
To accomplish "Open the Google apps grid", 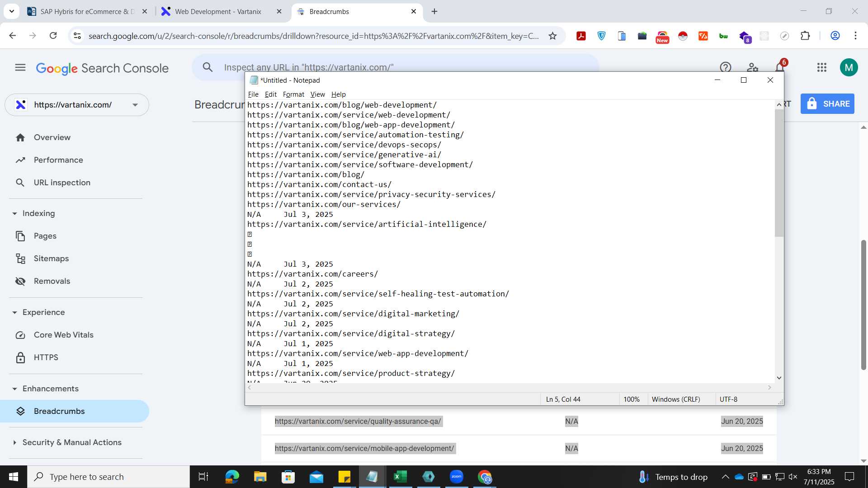I will tap(822, 68).
